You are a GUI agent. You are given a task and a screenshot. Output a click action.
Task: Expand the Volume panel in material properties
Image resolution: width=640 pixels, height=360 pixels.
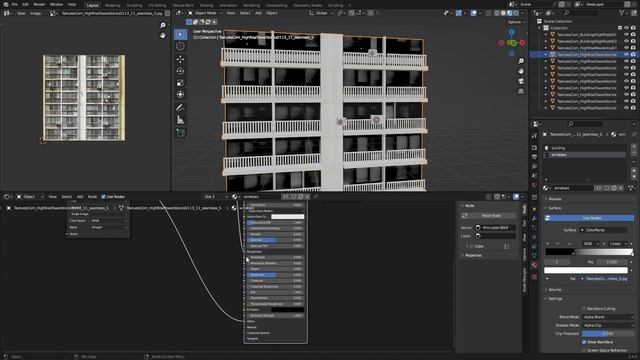point(555,290)
